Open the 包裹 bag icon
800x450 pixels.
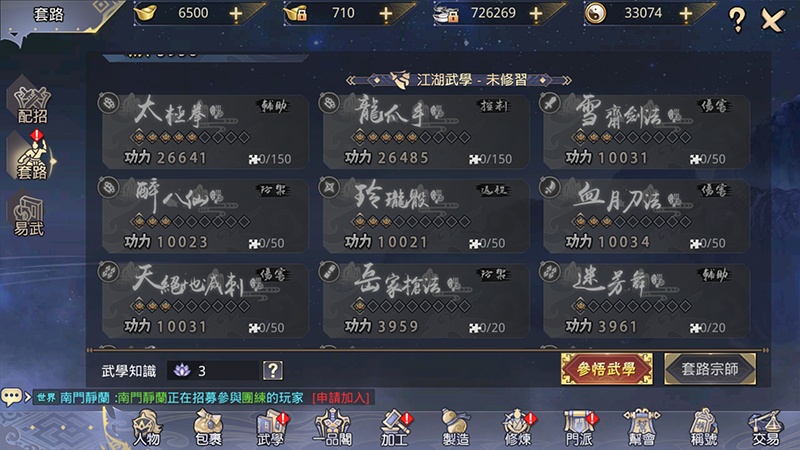coord(209,428)
